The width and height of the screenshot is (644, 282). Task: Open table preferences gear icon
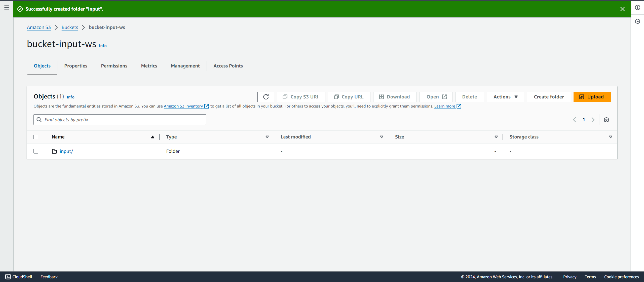(606, 120)
